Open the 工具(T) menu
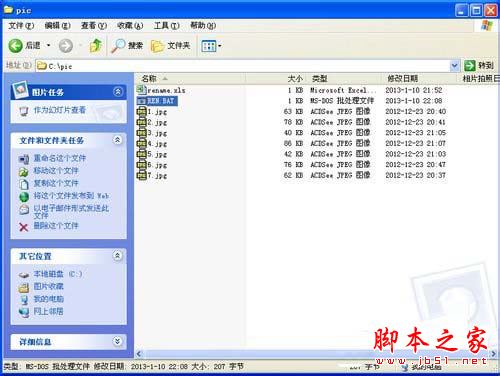This screenshot has height=376, width=500. point(166,26)
